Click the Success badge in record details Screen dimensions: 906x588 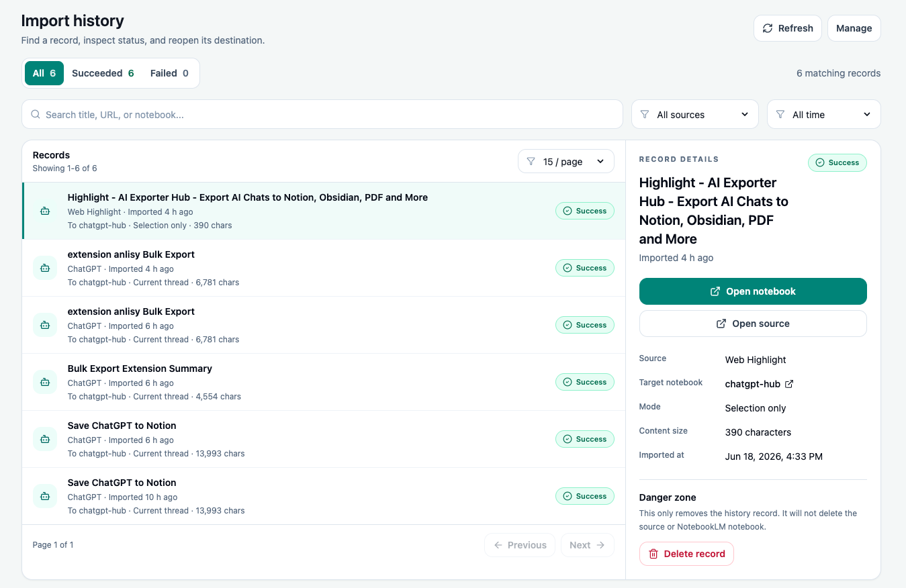(837, 162)
